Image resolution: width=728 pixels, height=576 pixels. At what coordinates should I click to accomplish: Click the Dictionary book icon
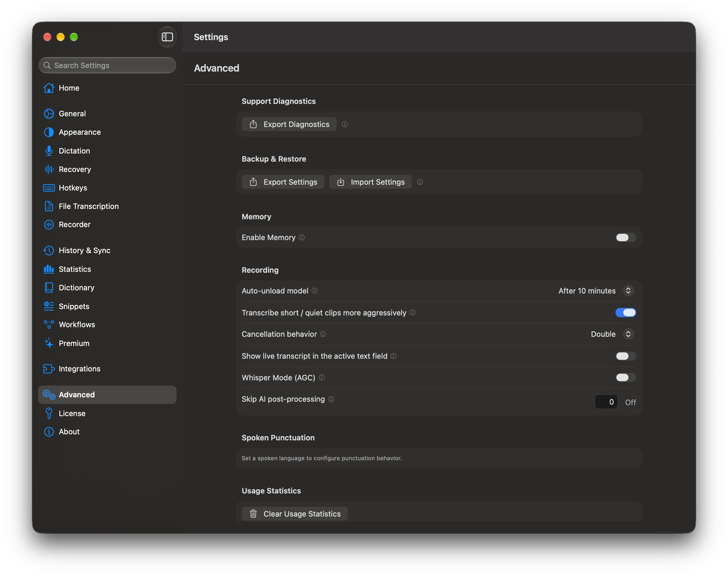(49, 288)
